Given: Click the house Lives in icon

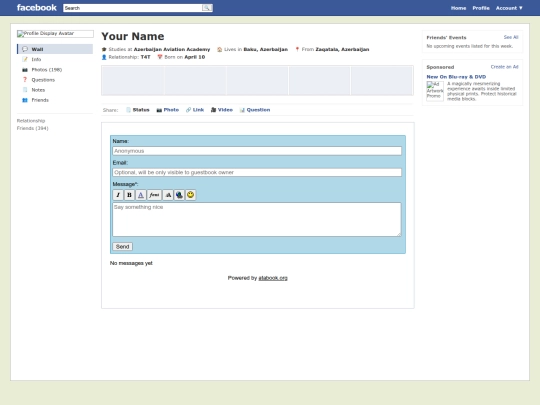Looking at the screenshot, I should click(219, 49).
